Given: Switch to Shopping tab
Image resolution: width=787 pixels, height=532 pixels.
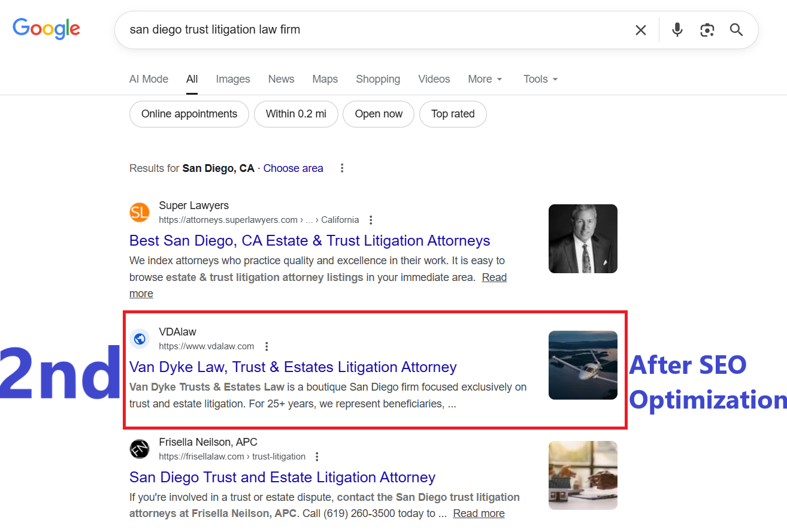Looking at the screenshot, I should (378, 79).
